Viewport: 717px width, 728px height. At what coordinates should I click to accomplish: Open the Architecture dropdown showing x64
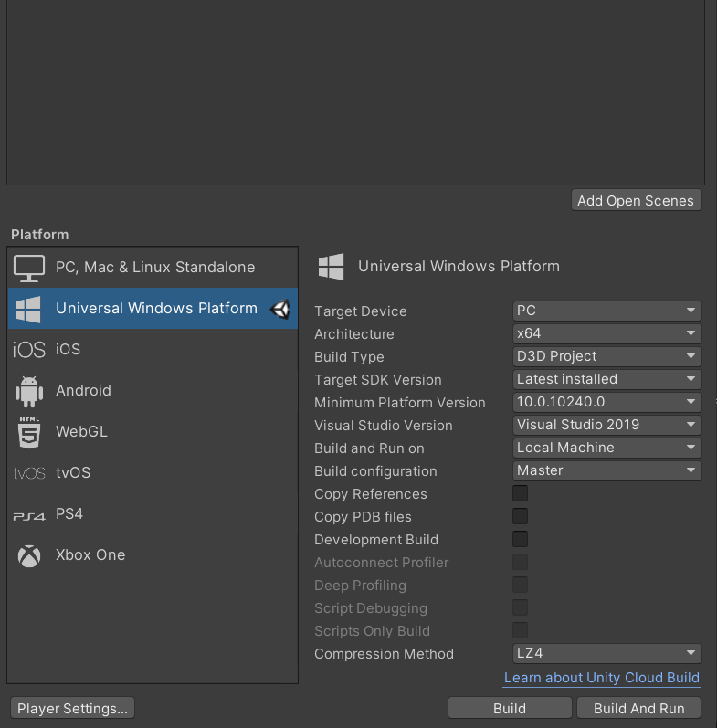point(607,333)
